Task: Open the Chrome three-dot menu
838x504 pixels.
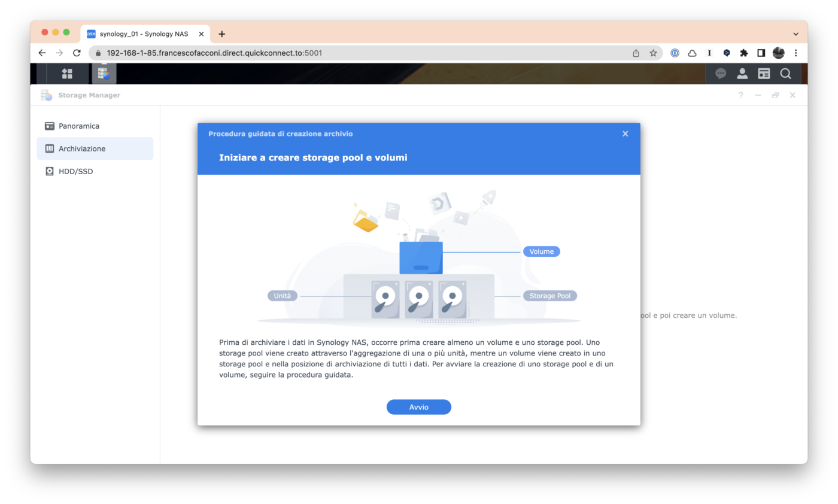Action: coord(796,53)
